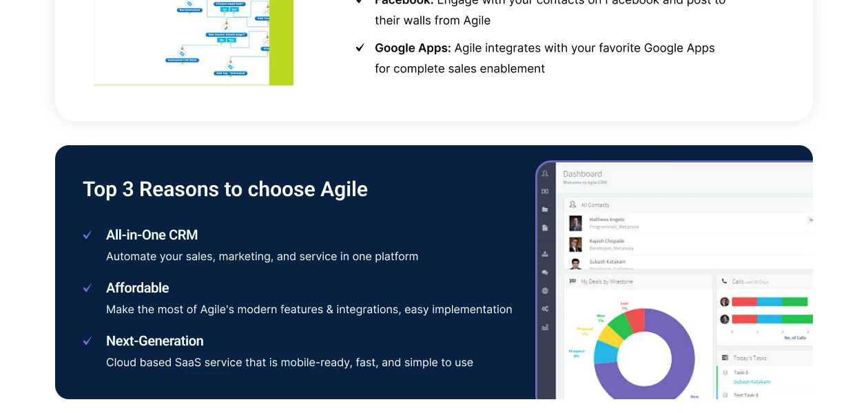The width and height of the screenshot is (868, 413).
Task: Open the Subash Katakam link under Task-3
Action: coord(752,381)
